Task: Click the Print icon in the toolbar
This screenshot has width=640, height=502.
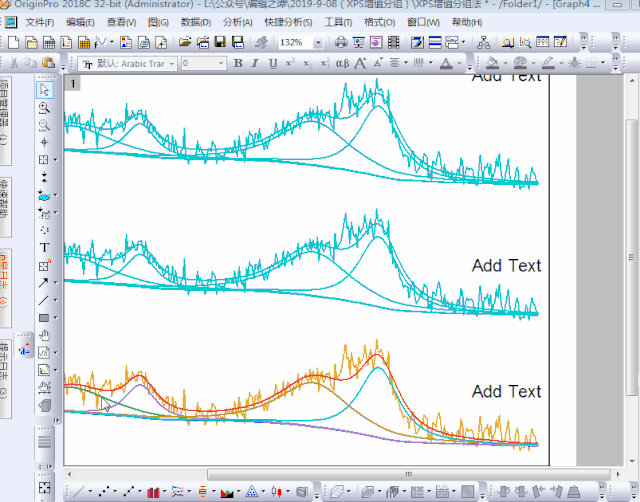Action: tap(341, 43)
